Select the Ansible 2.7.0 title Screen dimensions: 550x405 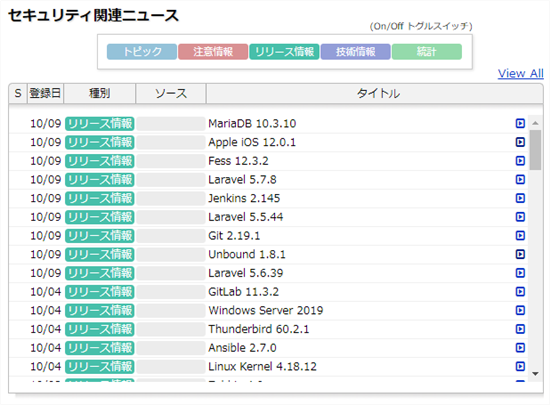click(242, 348)
